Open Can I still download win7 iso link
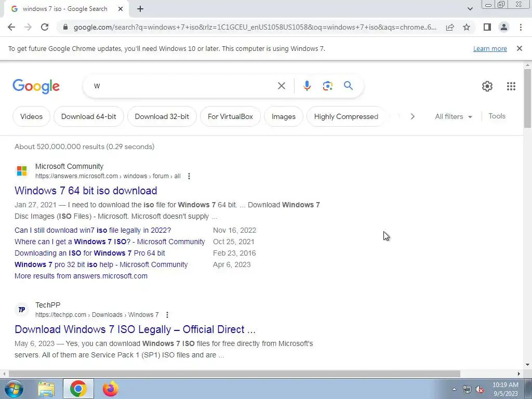The image size is (532, 399). [x=92, y=230]
